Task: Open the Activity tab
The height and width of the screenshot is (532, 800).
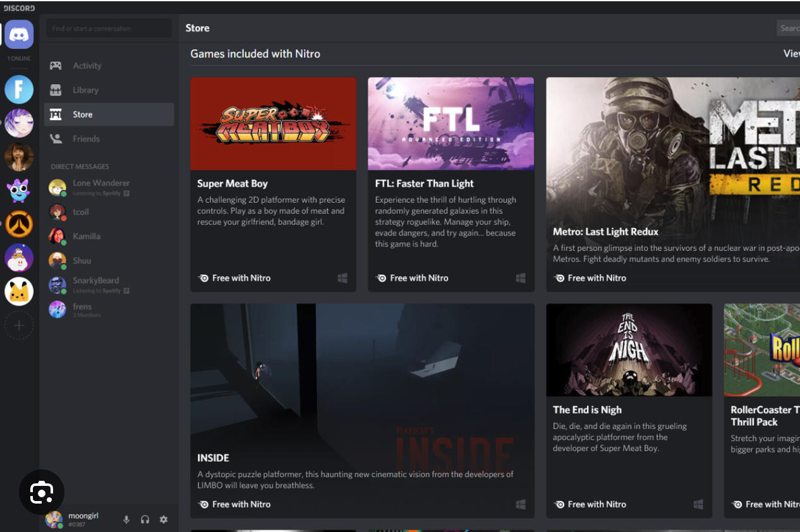Action: [x=87, y=66]
